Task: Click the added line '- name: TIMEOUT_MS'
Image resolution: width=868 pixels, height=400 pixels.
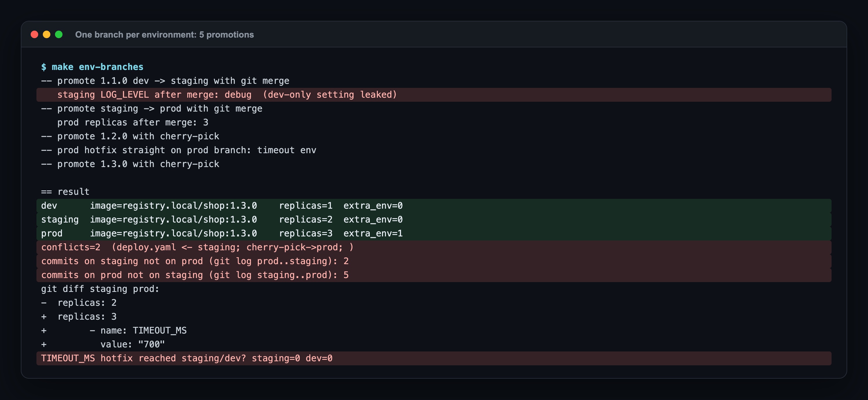Action: click(114, 331)
